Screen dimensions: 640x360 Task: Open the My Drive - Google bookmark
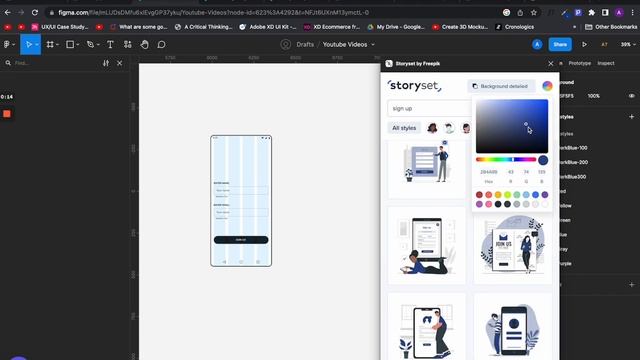[396, 27]
